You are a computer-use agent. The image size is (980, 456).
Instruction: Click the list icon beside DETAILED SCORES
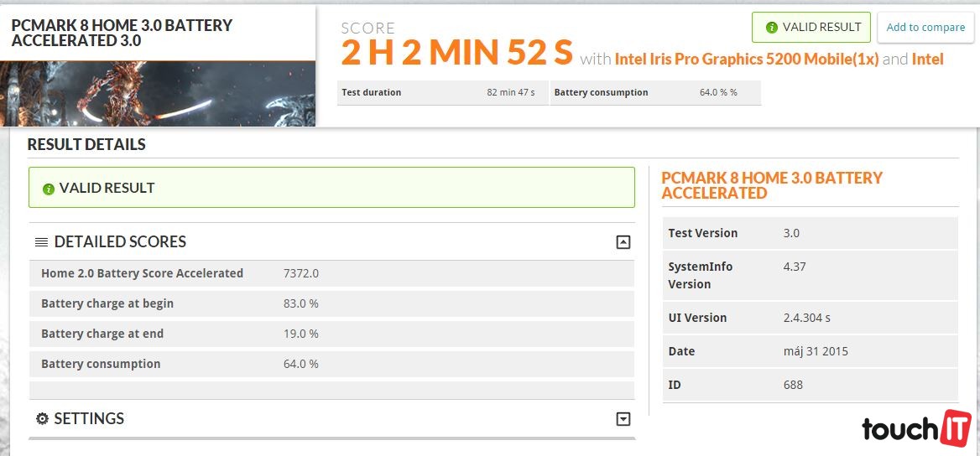click(x=41, y=242)
